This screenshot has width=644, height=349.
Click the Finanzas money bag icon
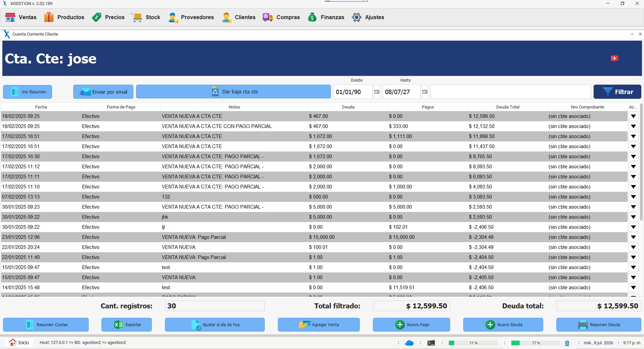pyautogui.click(x=312, y=17)
